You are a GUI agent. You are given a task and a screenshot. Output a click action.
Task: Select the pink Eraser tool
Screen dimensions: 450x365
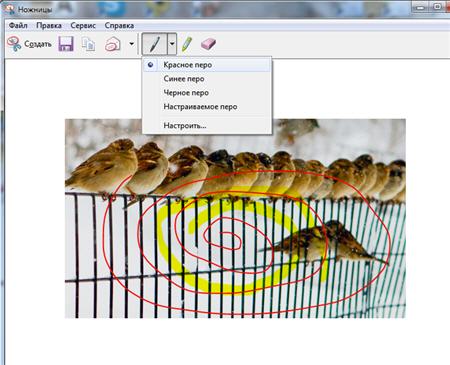point(208,44)
